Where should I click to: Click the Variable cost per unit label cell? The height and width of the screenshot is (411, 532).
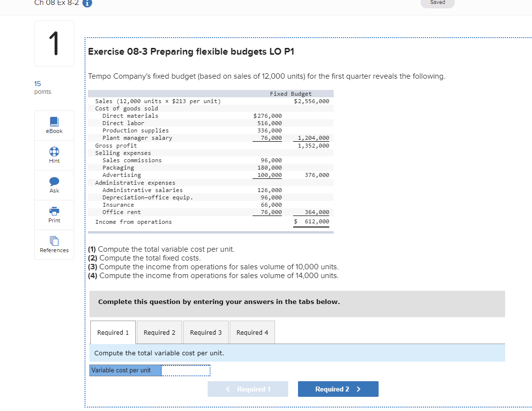(x=126, y=370)
